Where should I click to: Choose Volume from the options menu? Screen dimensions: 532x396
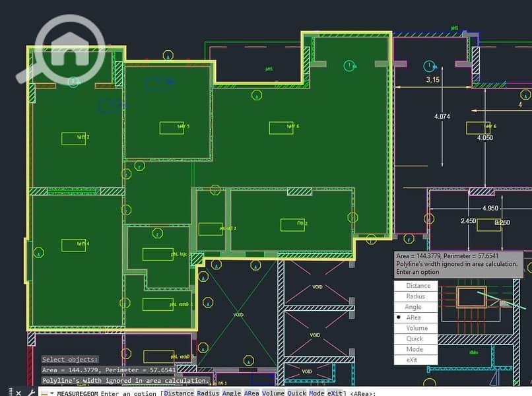pos(416,328)
